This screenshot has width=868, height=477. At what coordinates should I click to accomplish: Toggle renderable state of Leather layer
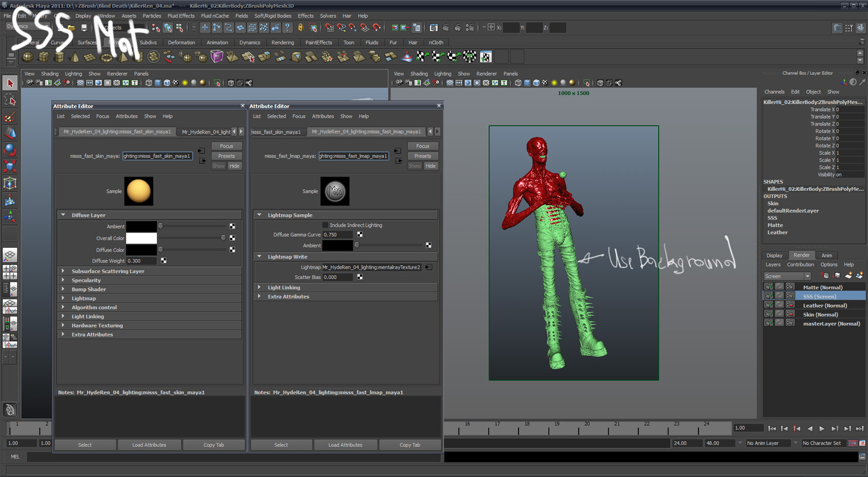[768, 306]
